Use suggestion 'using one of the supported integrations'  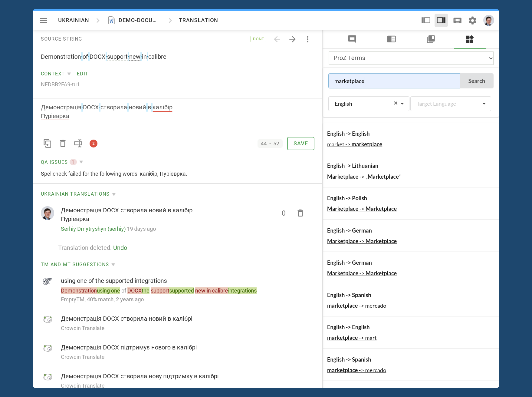(x=114, y=281)
